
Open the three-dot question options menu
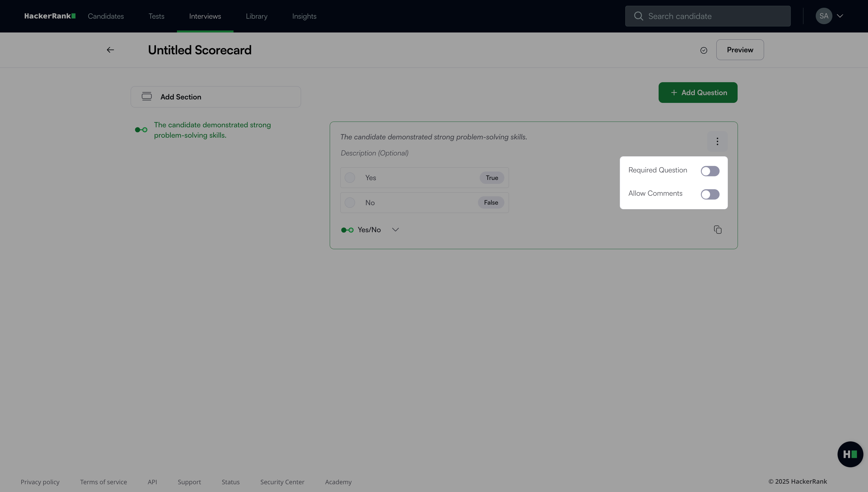(x=717, y=141)
